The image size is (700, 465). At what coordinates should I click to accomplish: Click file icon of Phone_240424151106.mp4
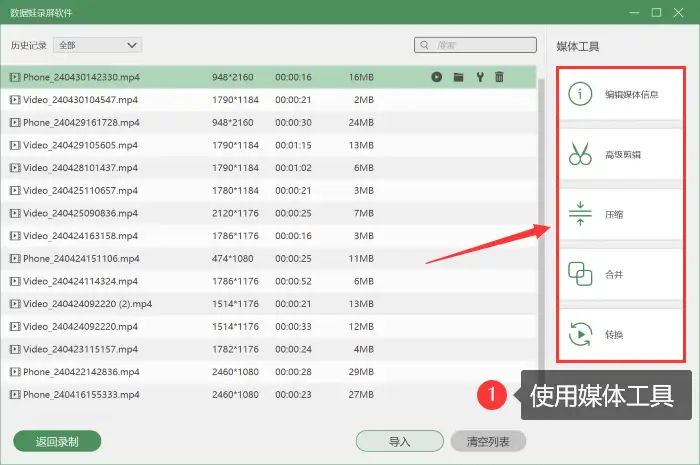[x=15, y=259]
